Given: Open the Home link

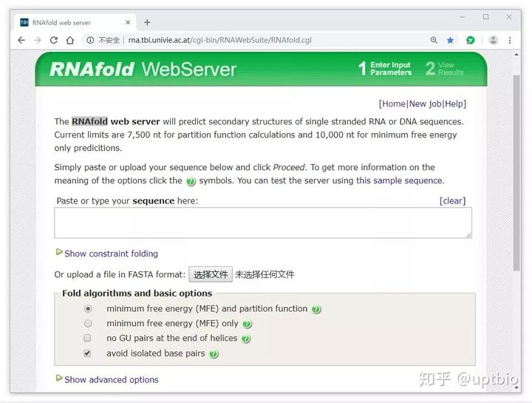Looking at the screenshot, I should tap(394, 104).
